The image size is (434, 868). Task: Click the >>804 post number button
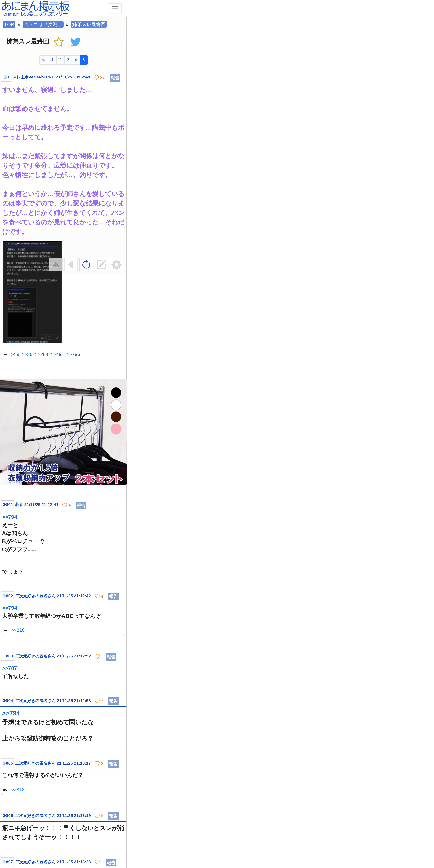coord(7,701)
